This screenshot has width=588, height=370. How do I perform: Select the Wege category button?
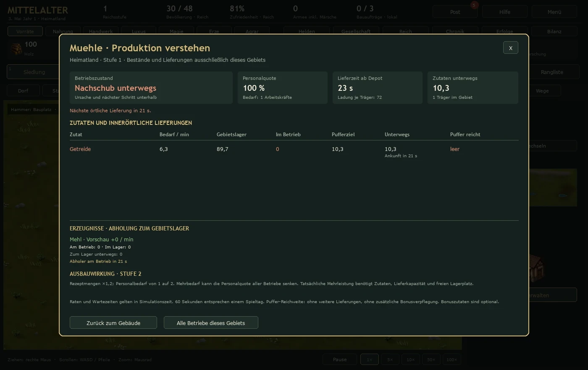tap(542, 91)
